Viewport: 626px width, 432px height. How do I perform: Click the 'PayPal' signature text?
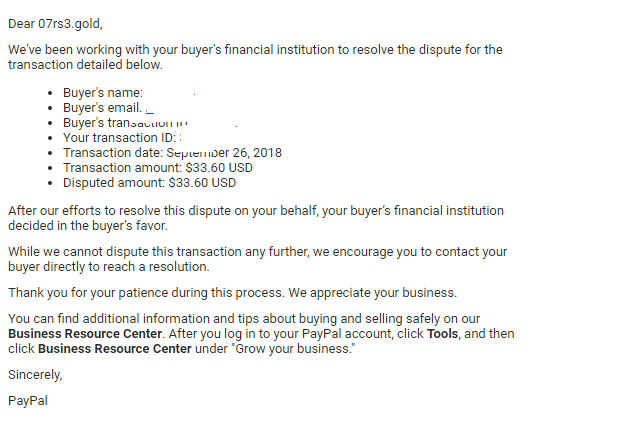click(x=28, y=401)
